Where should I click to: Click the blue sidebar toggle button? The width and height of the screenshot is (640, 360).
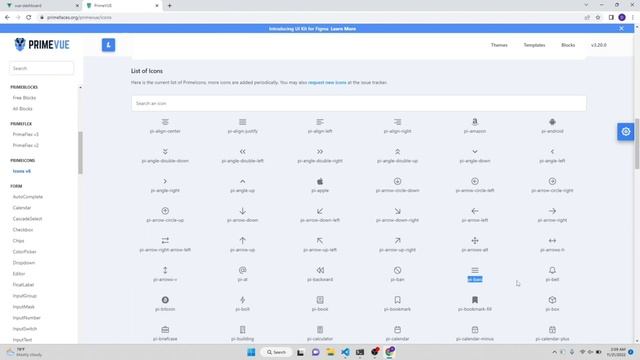coord(109,45)
